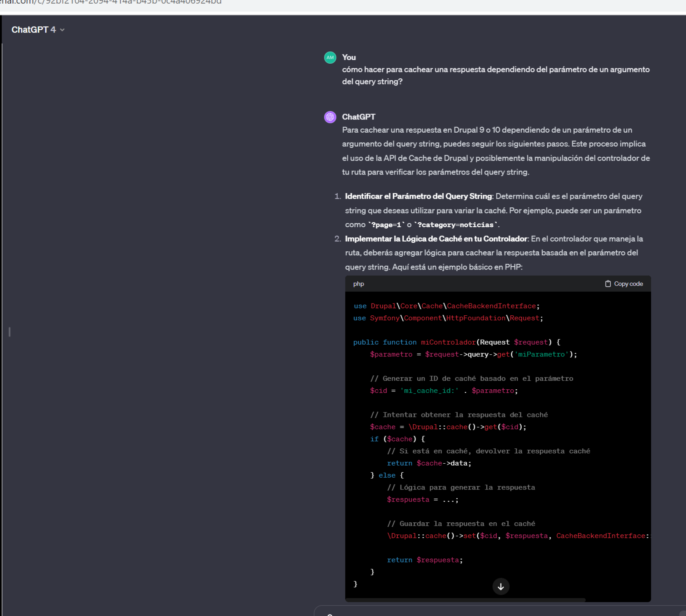The height and width of the screenshot is (616, 686).
Task: Click code line 'use Drupal\Core\Cache\CacheBackendInterface;'
Action: click(446, 306)
